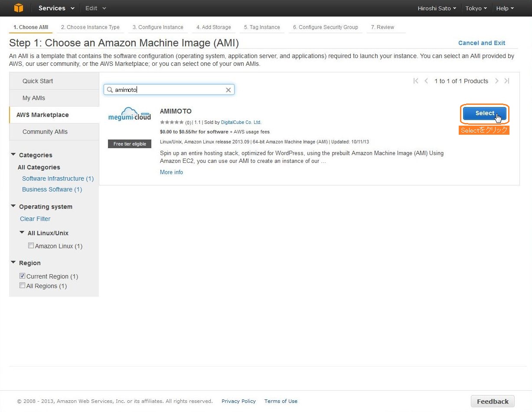Click the search magnifier icon

pyautogui.click(x=110, y=90)
